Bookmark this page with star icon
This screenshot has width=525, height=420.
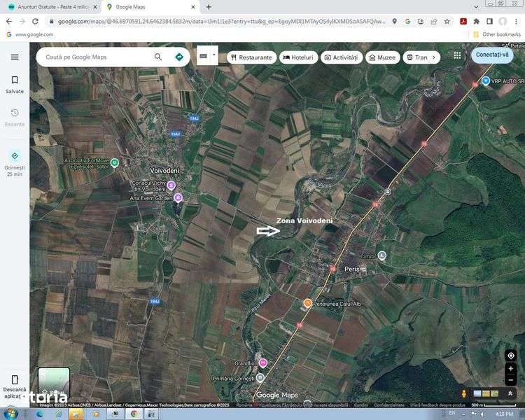(x=447, y=22)
